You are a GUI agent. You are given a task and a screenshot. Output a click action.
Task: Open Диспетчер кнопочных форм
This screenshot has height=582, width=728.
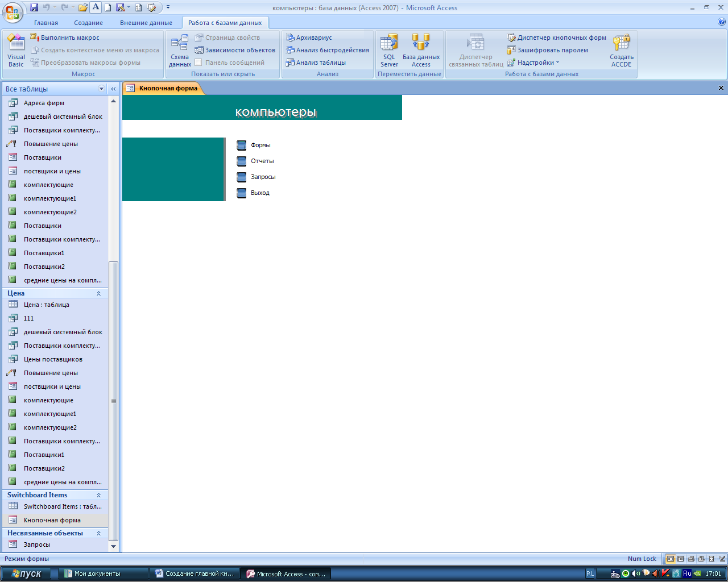tap(557, 38)
